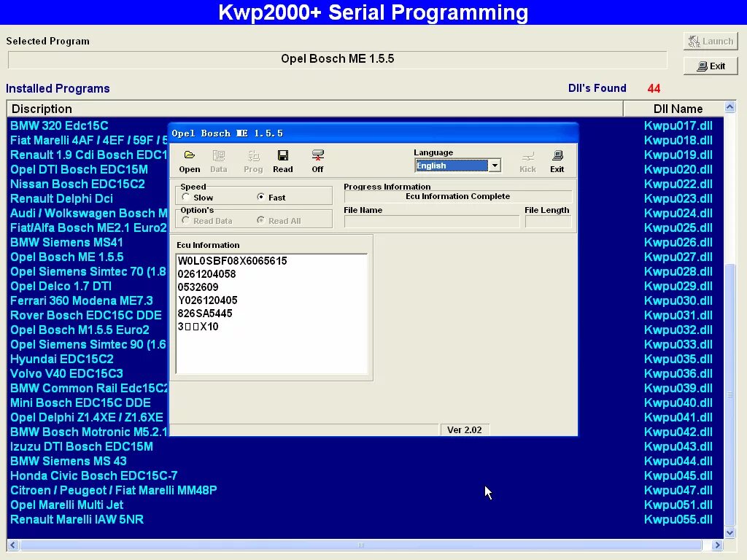Viewport: 747px width, 560px height.
Task: Select Hyundai EDC15C2 program
Action: (x=62, y=359)
